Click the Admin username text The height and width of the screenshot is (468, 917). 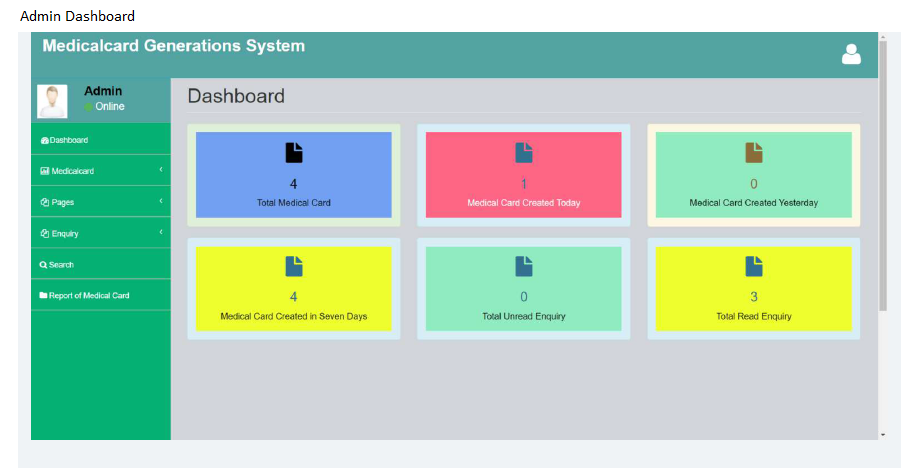[103, 91]
